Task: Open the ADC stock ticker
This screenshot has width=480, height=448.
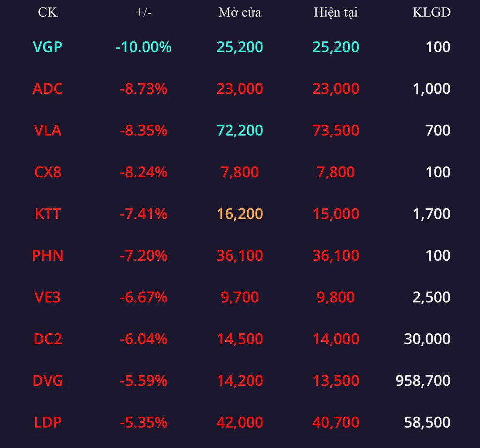Action: pyautogui.click(x=47, y=89)
